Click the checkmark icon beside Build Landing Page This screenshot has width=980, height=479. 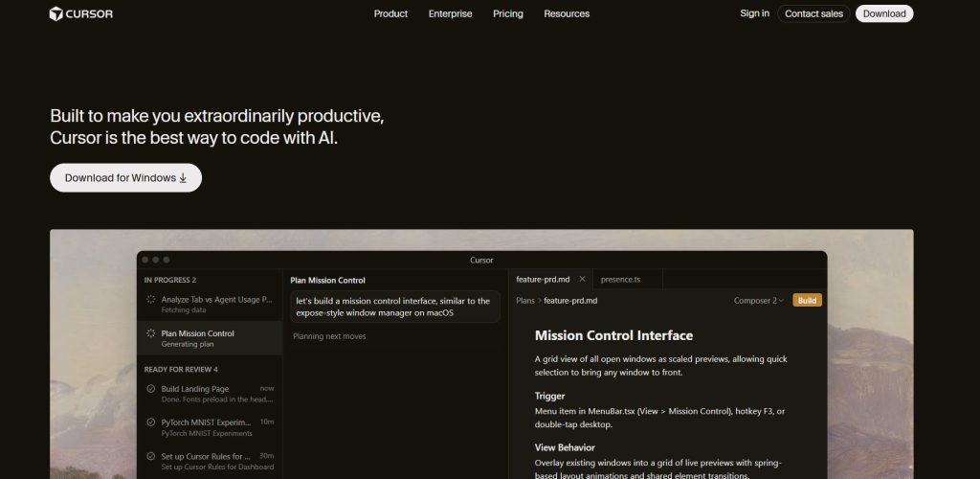click(x=150, y=388)
